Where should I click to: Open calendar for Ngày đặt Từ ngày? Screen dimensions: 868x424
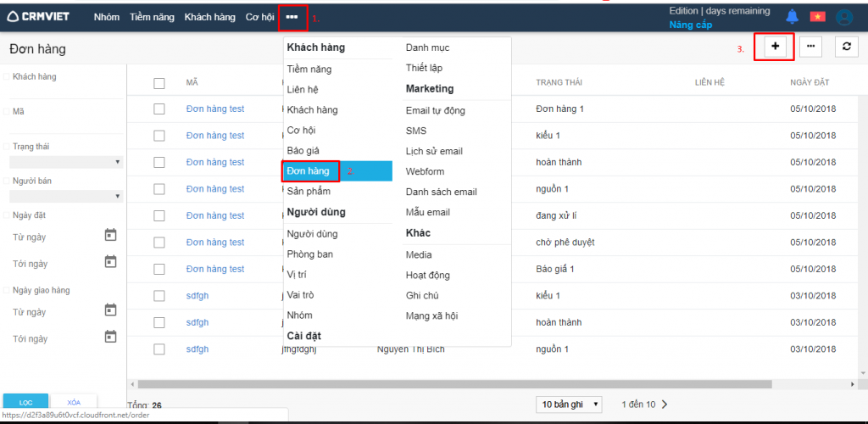point(110,235)
